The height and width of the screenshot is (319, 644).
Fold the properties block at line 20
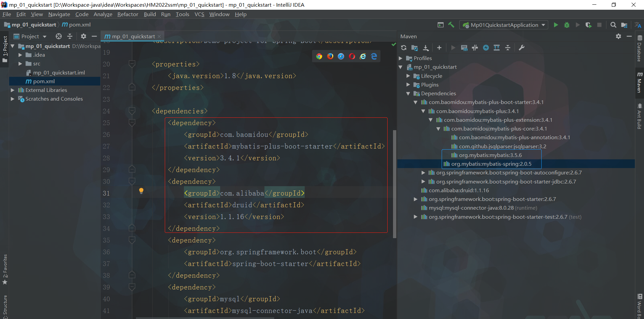click(132, 64)
